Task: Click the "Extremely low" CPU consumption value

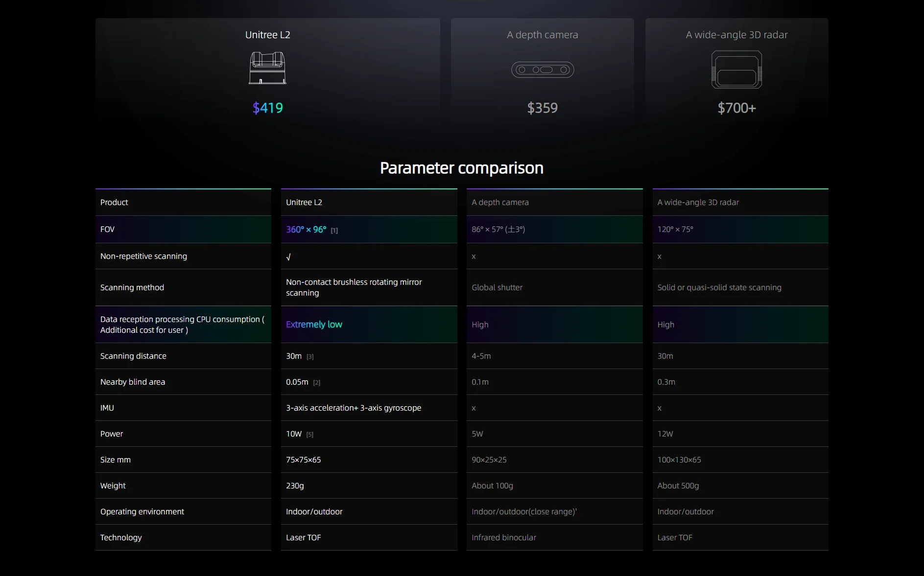Action: [314, 324]
